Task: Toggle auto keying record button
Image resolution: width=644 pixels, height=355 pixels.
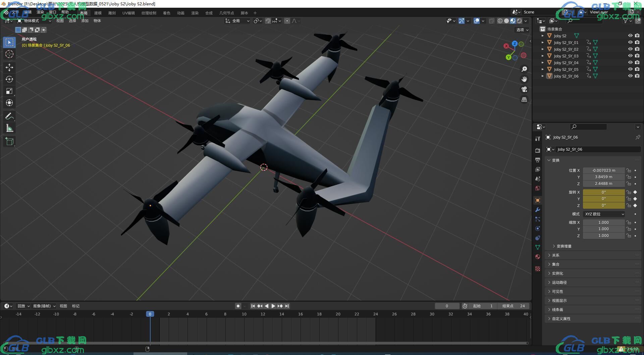Action: point(238,306)
